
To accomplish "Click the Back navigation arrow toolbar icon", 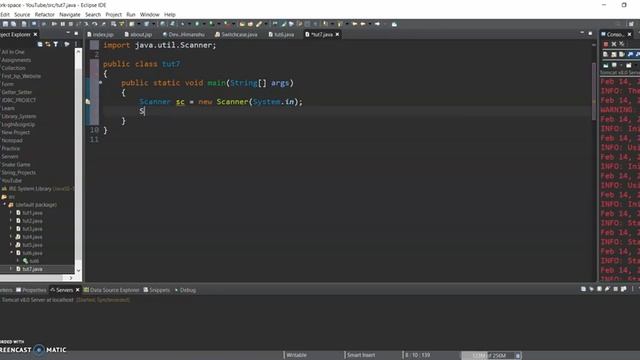I will [363, 24].
